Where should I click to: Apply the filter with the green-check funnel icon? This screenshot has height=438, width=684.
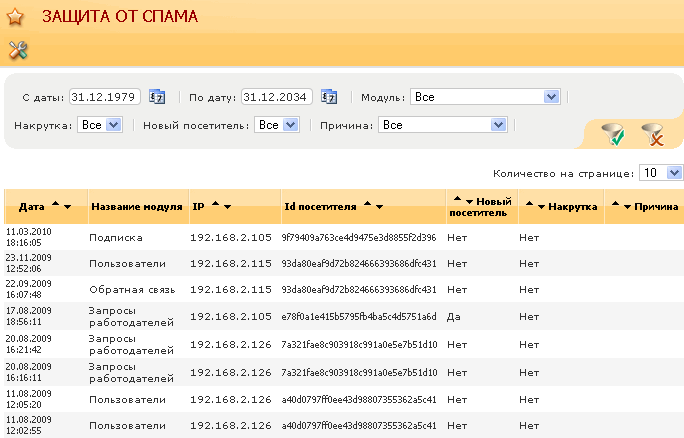coord(612,133)
